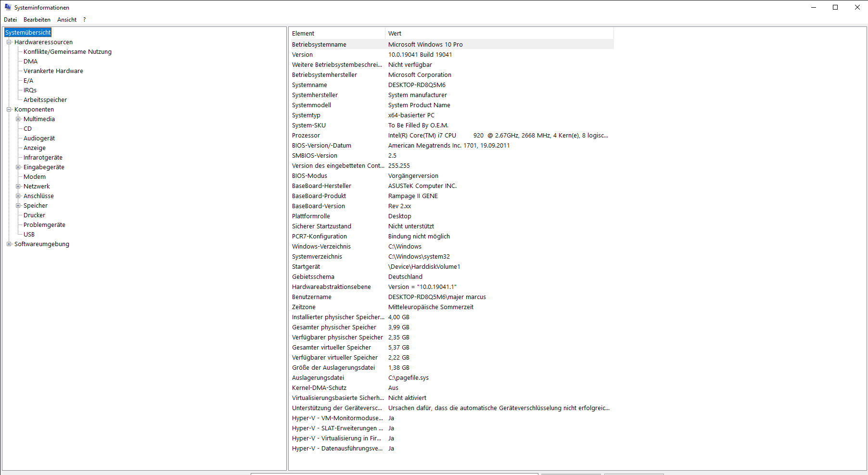
Task: Click the C:\pagefile.sys value
Action: coord(408,377)
